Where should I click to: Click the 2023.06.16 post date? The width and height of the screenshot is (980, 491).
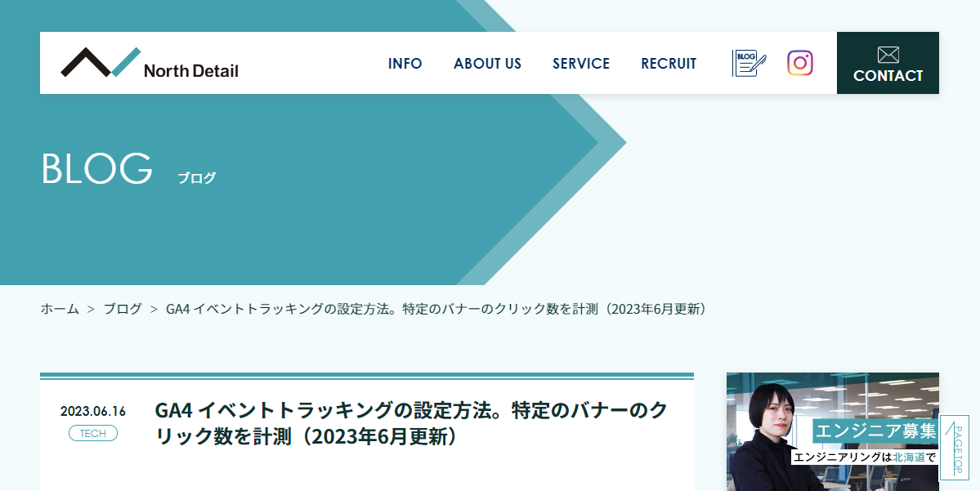coord(93,411)
